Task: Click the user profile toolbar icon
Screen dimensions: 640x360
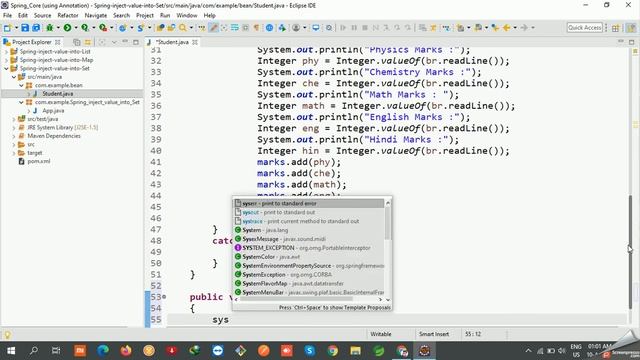Action: tap(296, 28)
